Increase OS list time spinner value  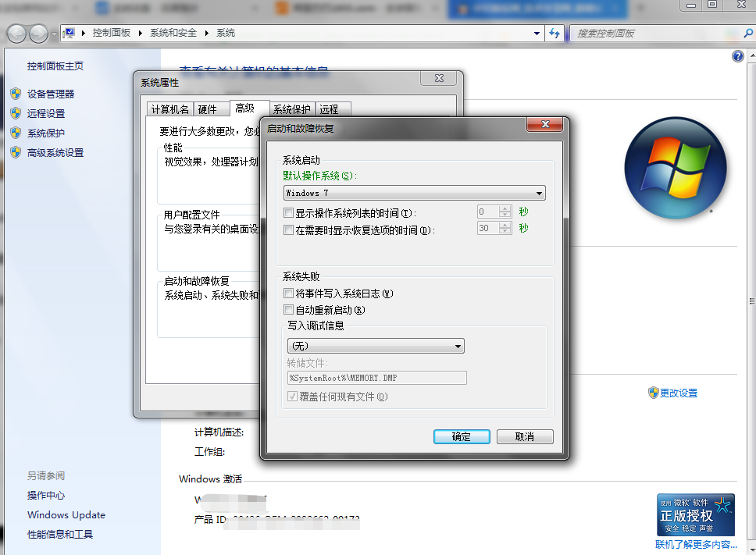(505, 208)
